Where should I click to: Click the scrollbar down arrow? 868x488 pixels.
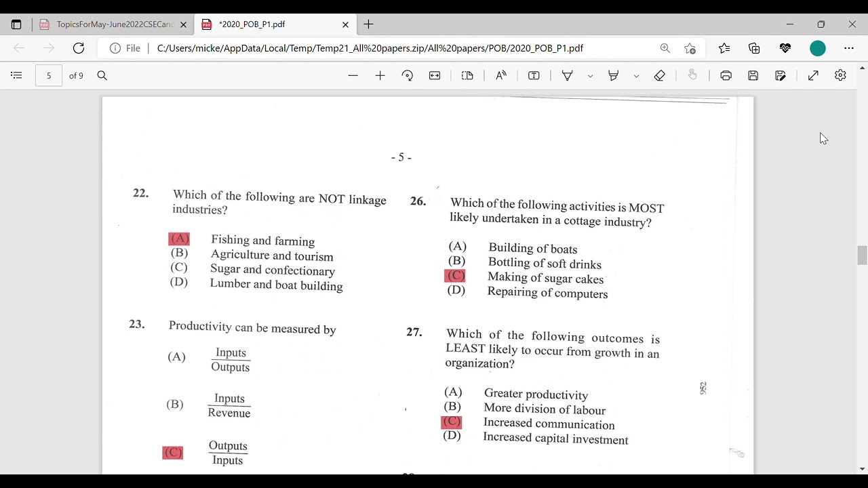point(862,469)
